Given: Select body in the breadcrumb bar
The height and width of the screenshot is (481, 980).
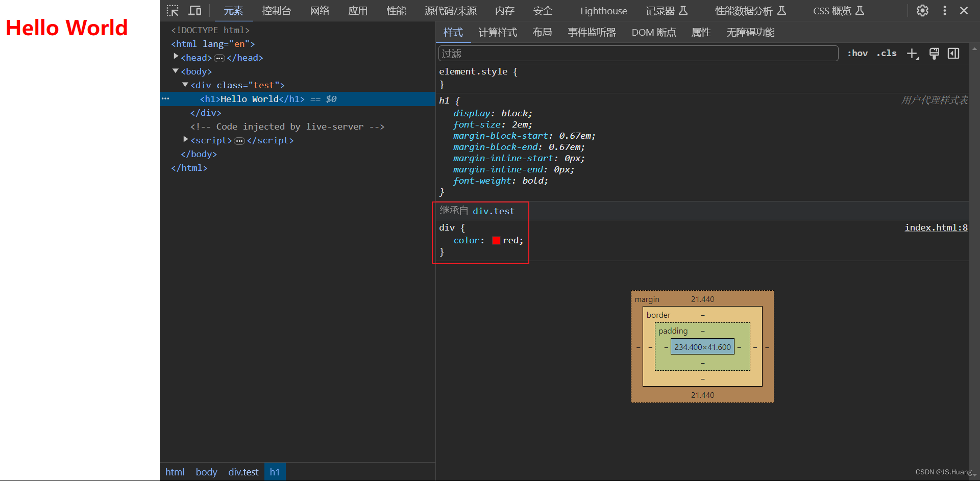Looking at the screenshot, I should click(206, 472).
